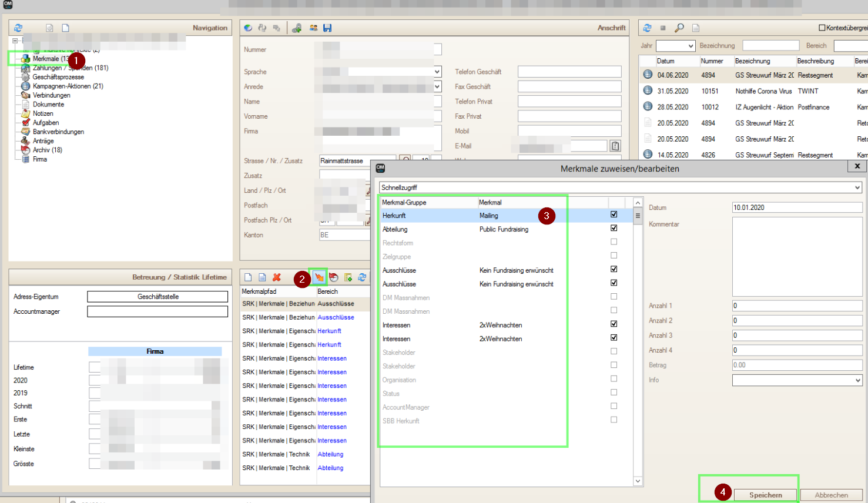Click the Telefon Geschäft input field
Screen dimensions: 868x503
coord(569,72)
